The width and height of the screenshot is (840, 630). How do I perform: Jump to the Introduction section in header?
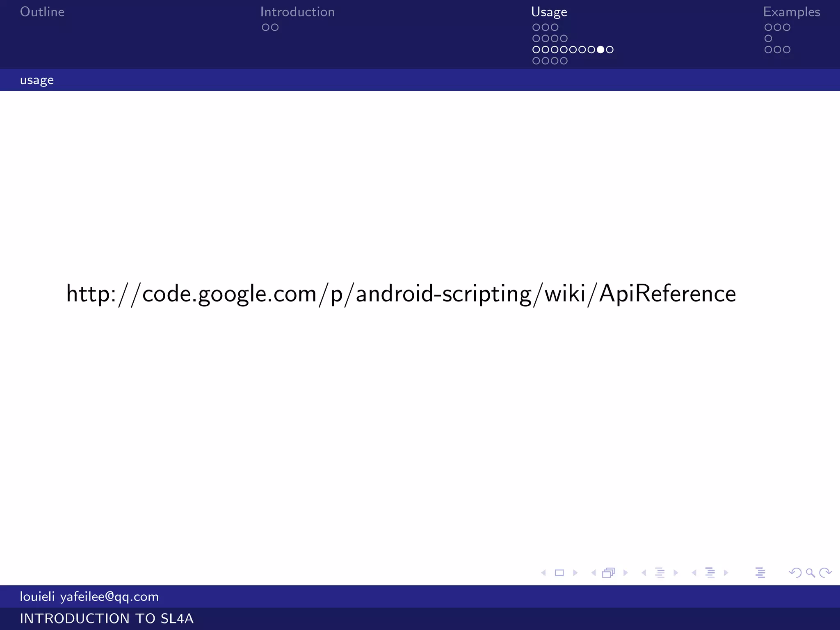(297, 12)
